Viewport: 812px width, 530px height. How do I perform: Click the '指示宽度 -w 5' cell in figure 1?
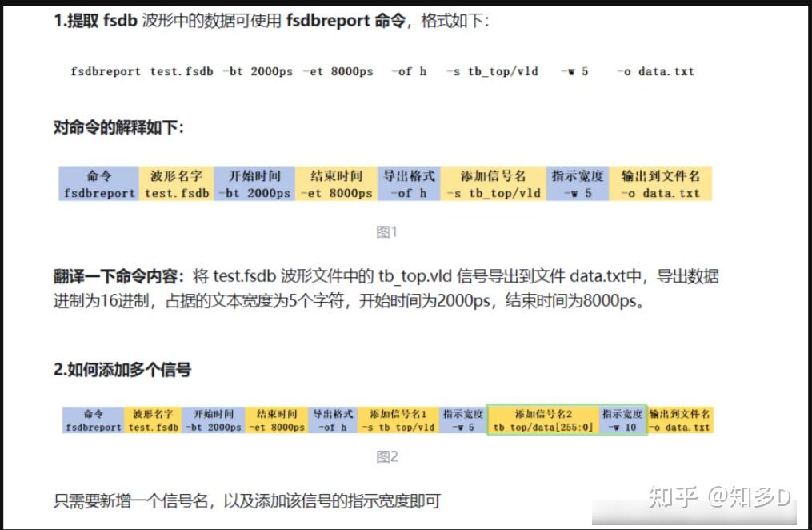[578, 183]
